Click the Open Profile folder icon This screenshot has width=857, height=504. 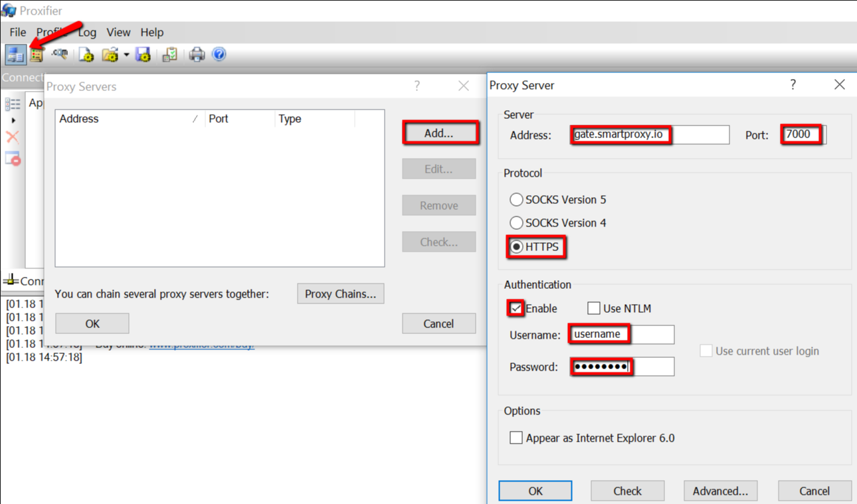[x=110, y=54]
